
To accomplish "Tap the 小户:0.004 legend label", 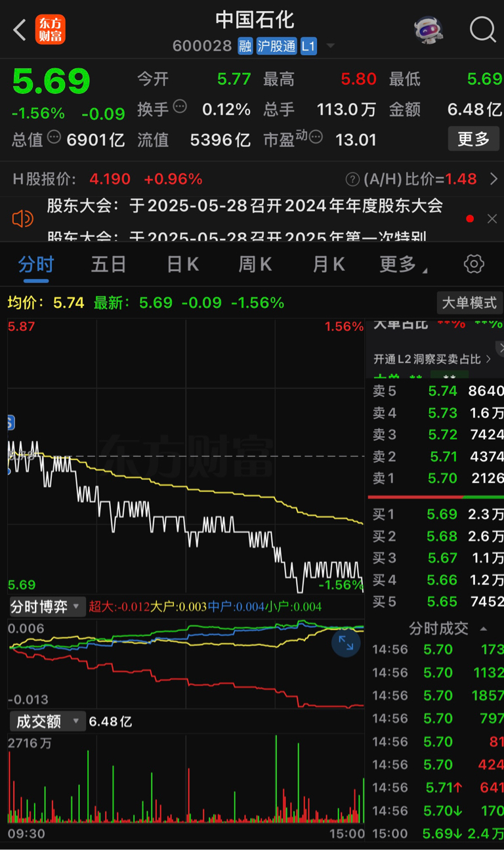I will 293,606.
